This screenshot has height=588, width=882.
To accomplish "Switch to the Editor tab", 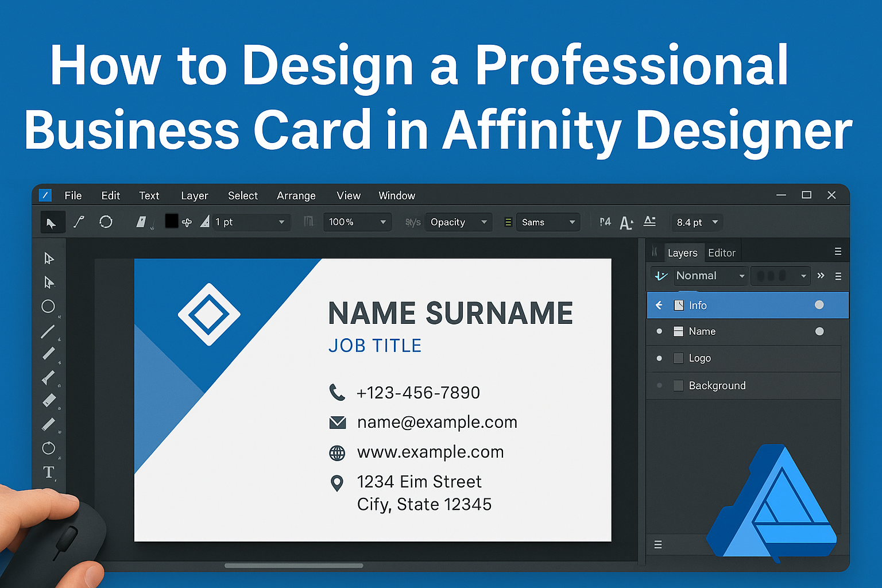I will [x=722, y=253].
